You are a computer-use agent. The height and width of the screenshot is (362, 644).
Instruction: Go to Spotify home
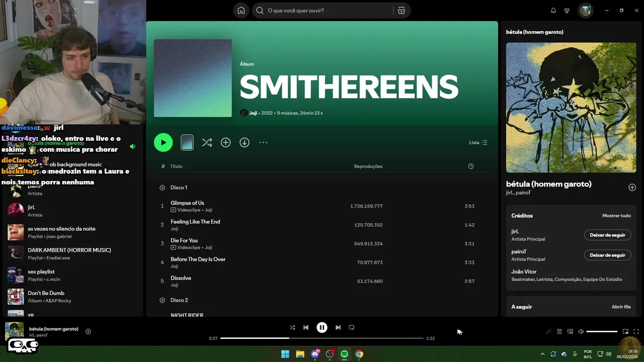pos(241,11)
